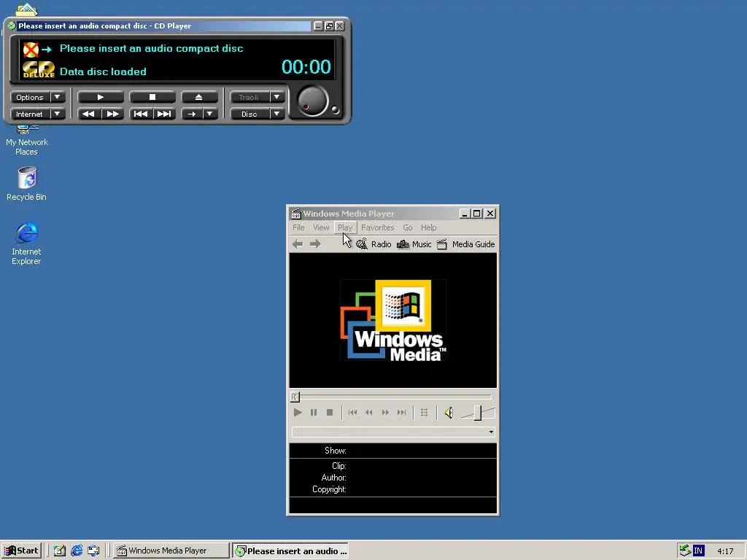Click the no-disc status icon in CD Player
The width and height of the screenshot is (747, 560).
coord(31,50)
